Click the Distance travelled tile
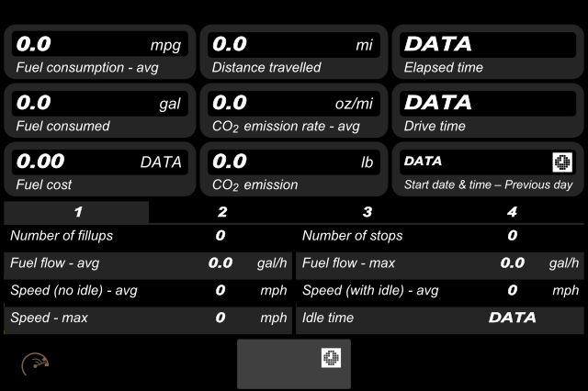588x391 pixels. pyautogui.click(x=294, y=52)
